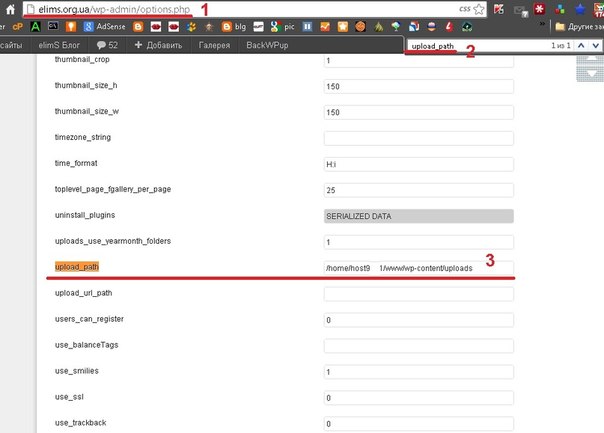Edit the thumbnail_crop value field
The width and height of the screenshot is (604, 433).
[419, 60]
